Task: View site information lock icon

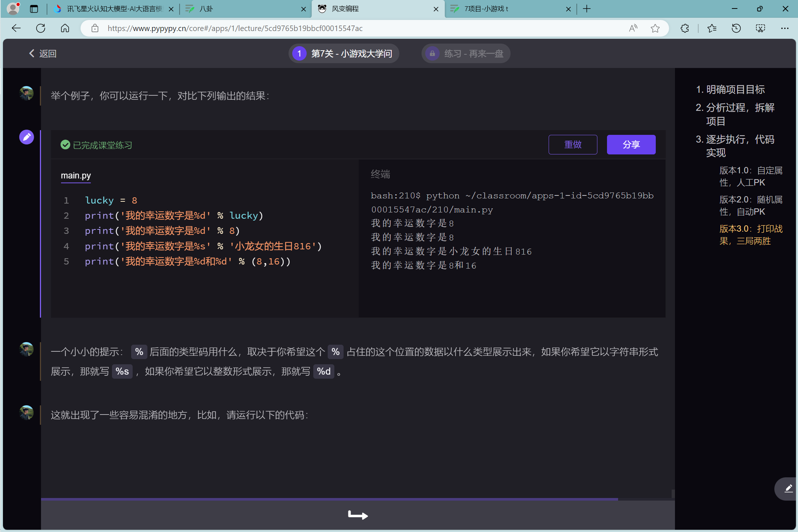Action: pyautogui.click(x=95, y=28)
